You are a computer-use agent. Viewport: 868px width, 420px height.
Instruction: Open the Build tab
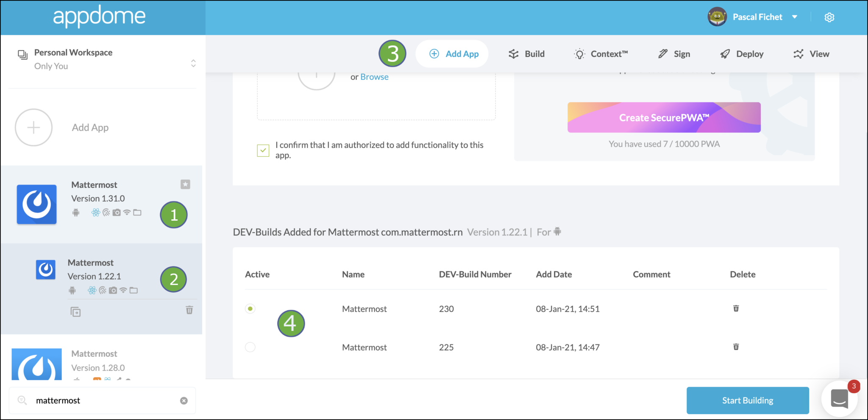point(526,54)
